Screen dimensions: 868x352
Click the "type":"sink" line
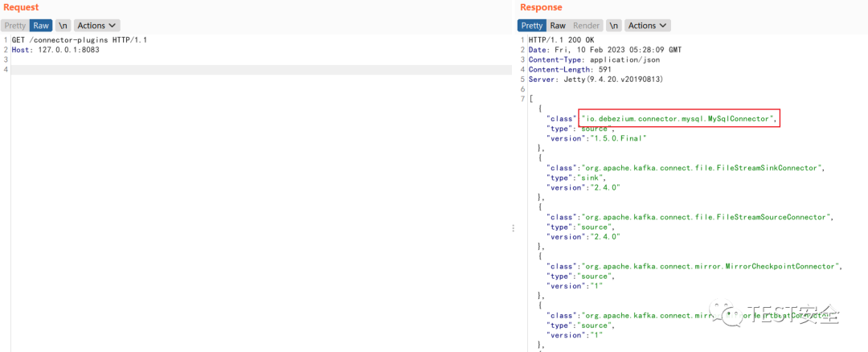pyautogui.click(x=575, y=178)
